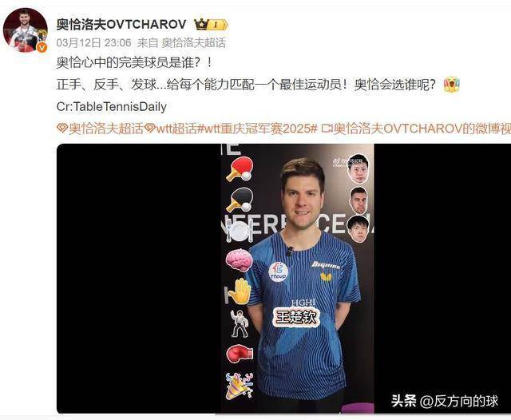Open source link 奥恰洛夫超话
The width and height of the screenshot is (511, 420).
(x=193, y=42)
